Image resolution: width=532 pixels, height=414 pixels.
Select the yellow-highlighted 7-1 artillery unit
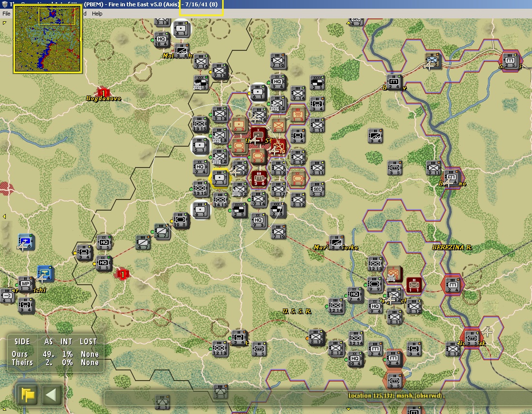tap(220, 178)
